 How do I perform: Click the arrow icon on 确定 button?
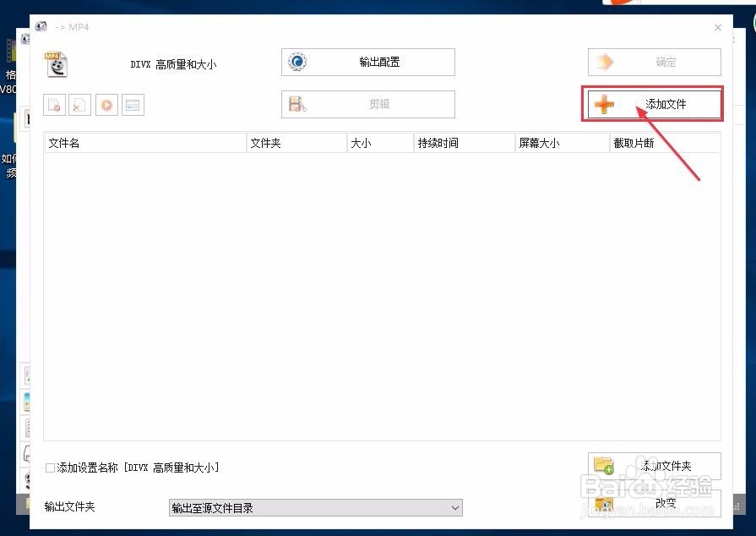[603, 62]
